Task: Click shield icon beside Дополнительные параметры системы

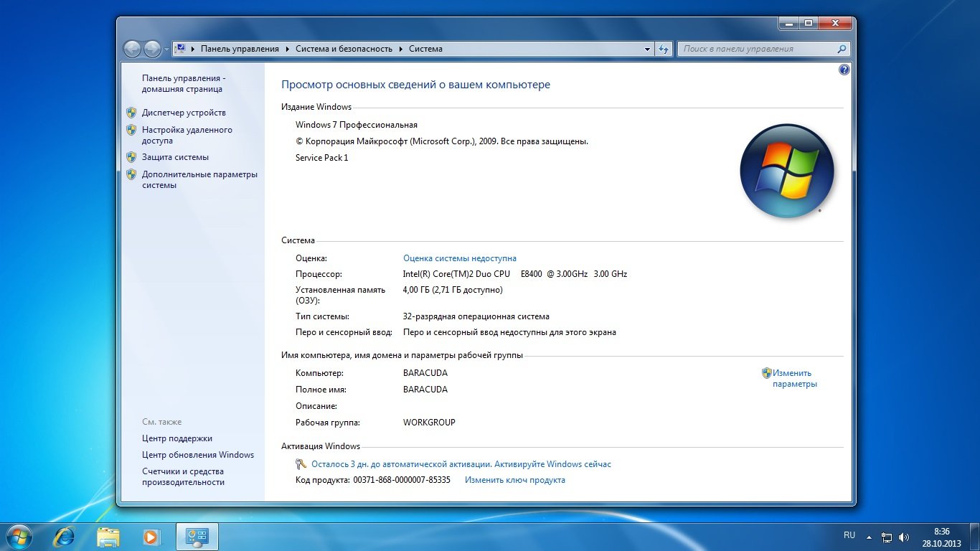Action: (131, 174)
